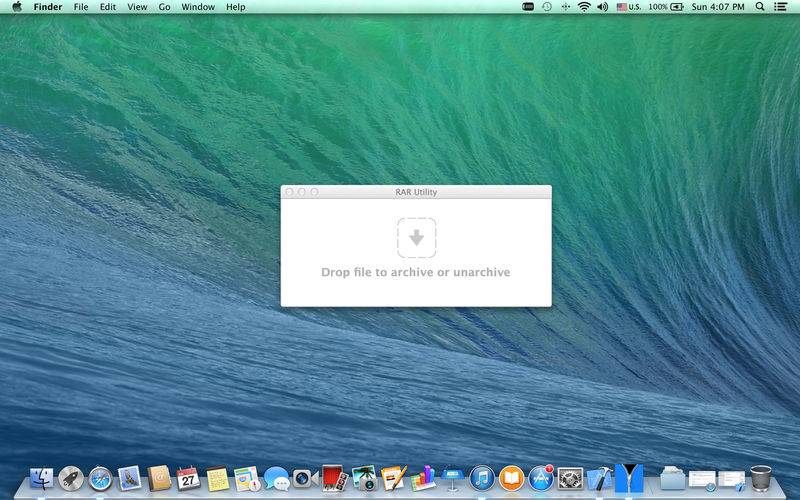This screenshot has width=800, height=500.
Task: Open iBooks orange book icon in the Dock
Action: tap(511, 479)
